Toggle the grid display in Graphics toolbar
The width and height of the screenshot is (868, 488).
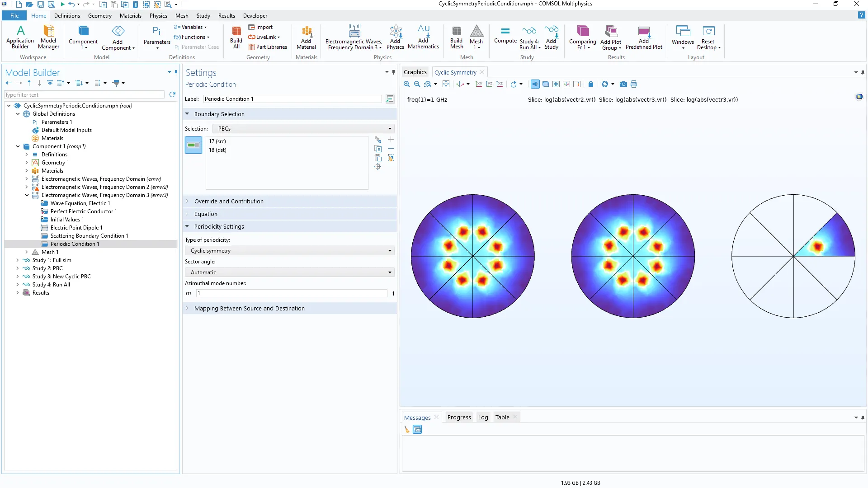(x=556, y=84)
